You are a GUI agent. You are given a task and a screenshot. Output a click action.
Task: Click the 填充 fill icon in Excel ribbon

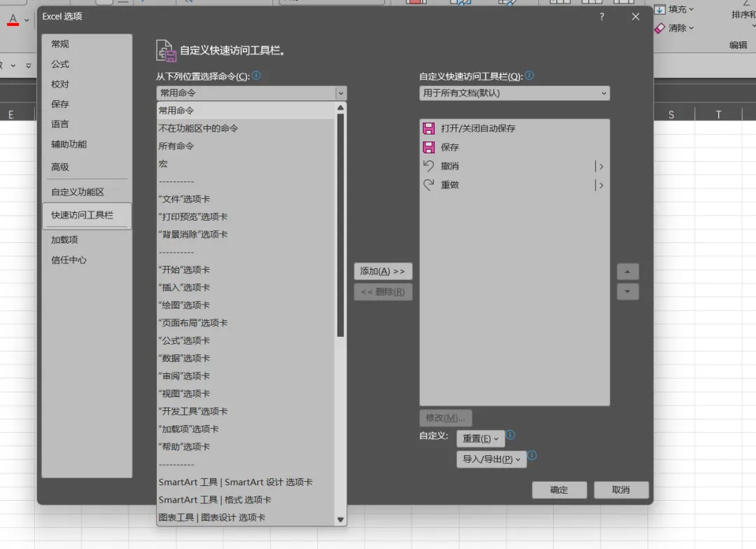pyautogui.click(x=659, y=9)
